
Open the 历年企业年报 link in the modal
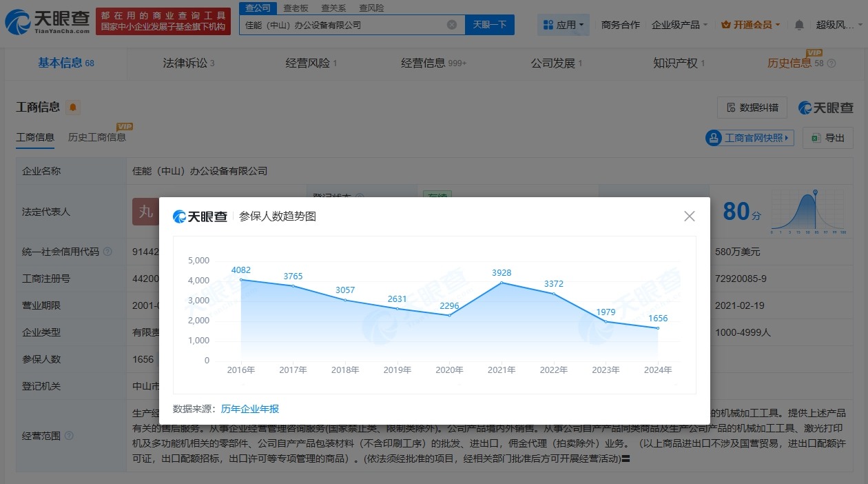(x=249, y=409)
